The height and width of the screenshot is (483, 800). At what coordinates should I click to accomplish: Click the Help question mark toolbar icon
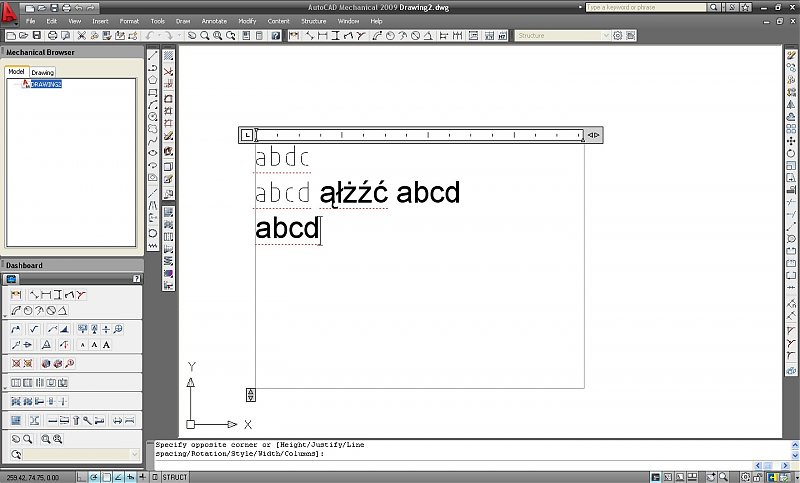[276, 36]
